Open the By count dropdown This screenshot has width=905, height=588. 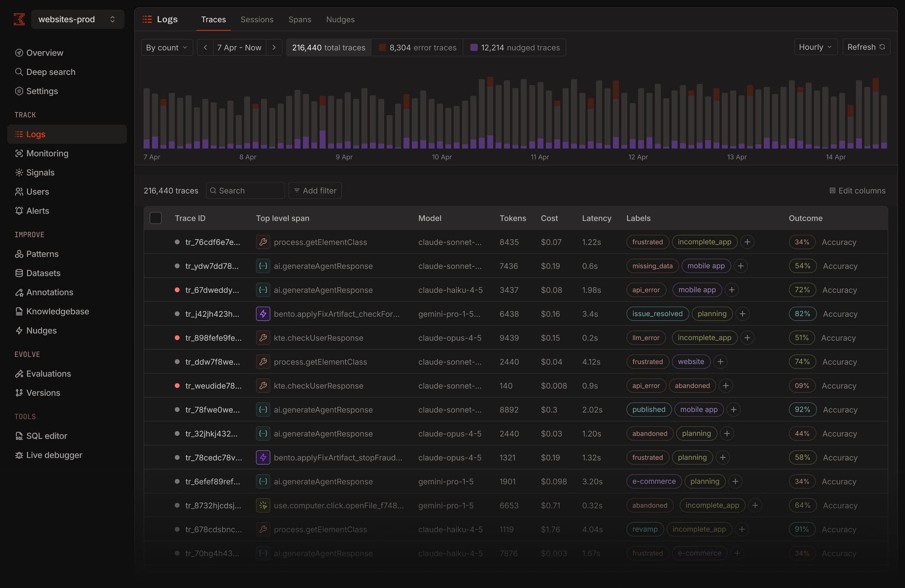pyautogui.click(x=166, y=47)
